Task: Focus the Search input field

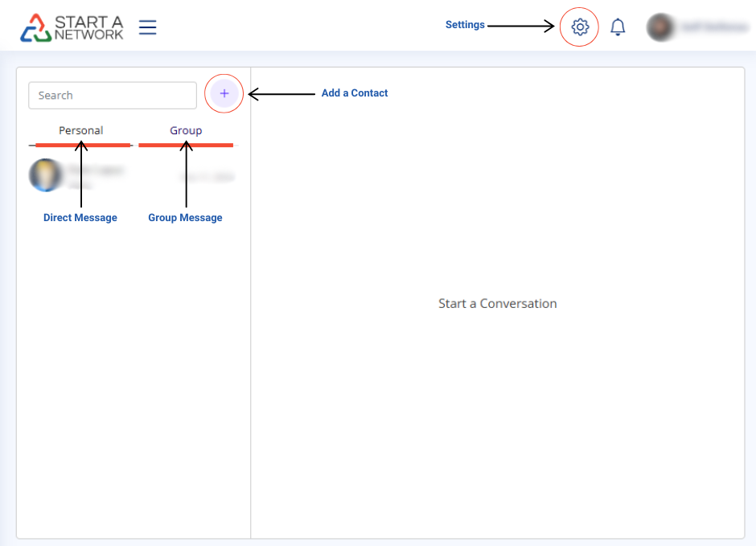Action: (113, 95)
